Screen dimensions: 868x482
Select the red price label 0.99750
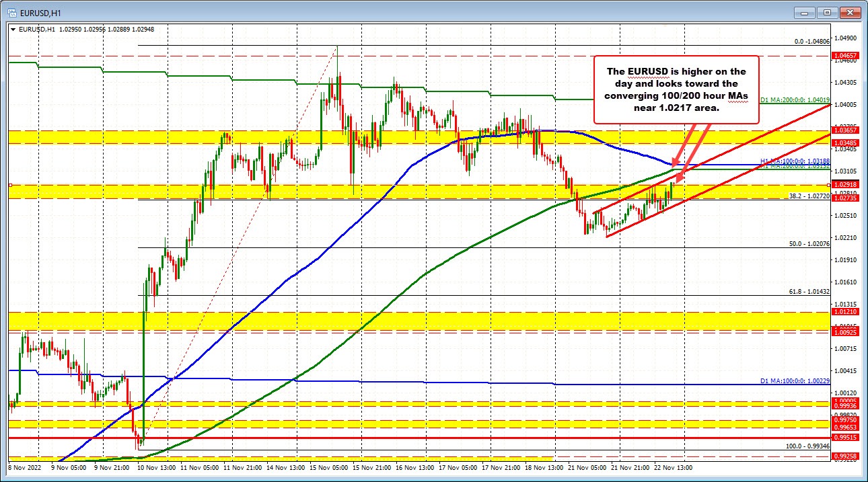pos(844,419)
